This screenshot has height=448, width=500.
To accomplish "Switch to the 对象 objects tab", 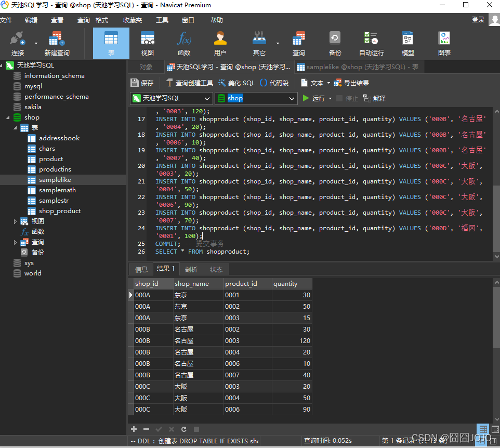I will [146, 67].
